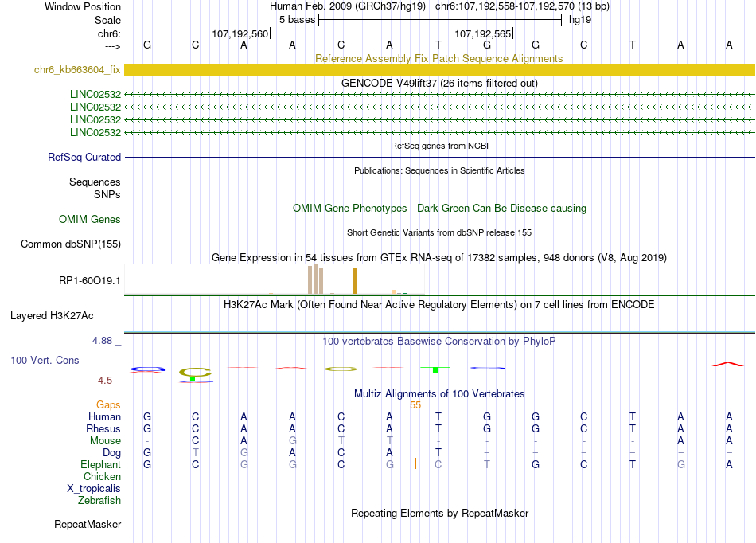This screenshot has width=756, height=543.
Task: Click the Gaps row label
Action: coord(108,405)
